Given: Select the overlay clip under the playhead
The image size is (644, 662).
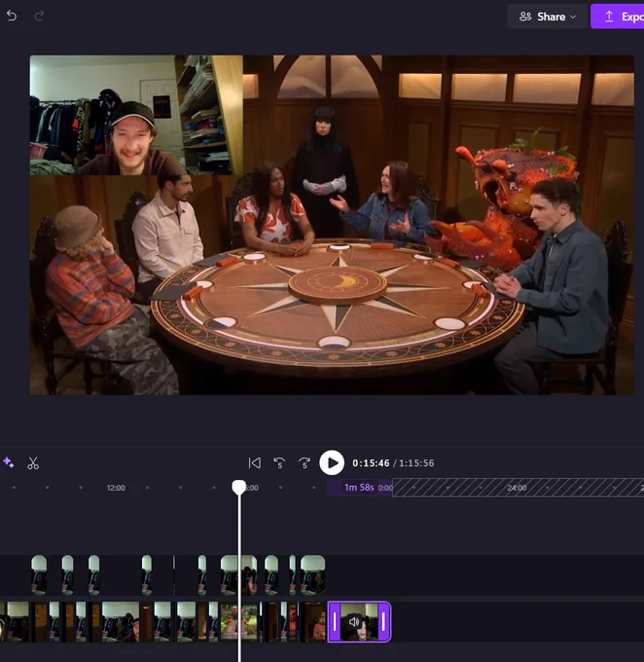Looking at the screenshot, I should pos(239,575).
